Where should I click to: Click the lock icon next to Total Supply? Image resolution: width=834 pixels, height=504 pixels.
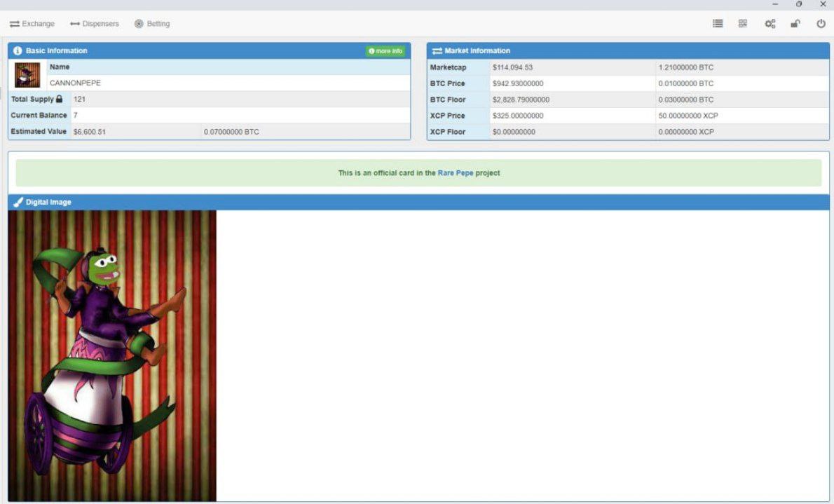59,99
